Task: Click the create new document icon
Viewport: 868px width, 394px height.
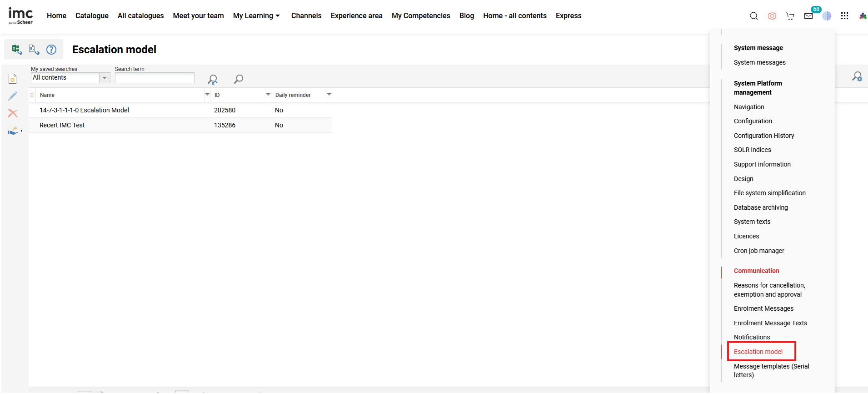Action: (13, 79)
